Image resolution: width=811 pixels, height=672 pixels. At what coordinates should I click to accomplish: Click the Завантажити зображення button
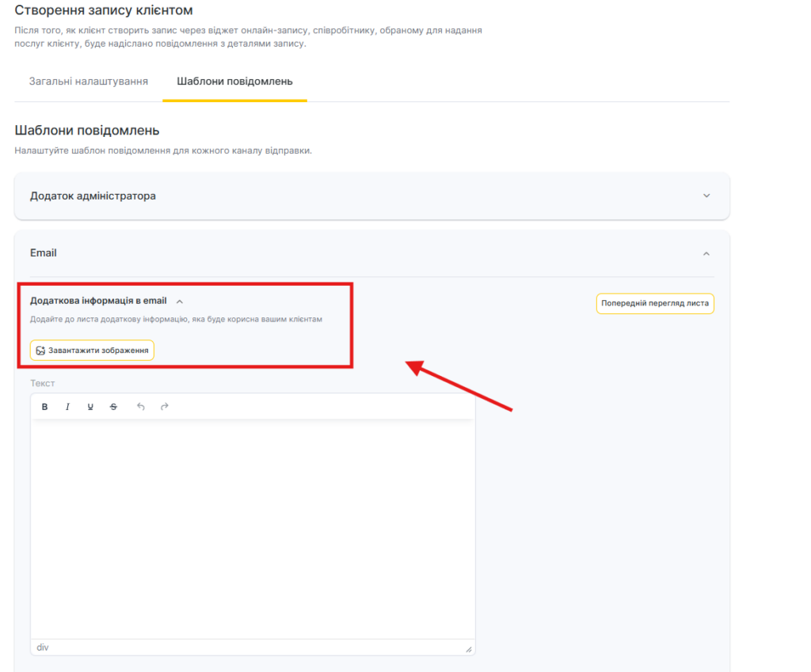click(93, 351)
